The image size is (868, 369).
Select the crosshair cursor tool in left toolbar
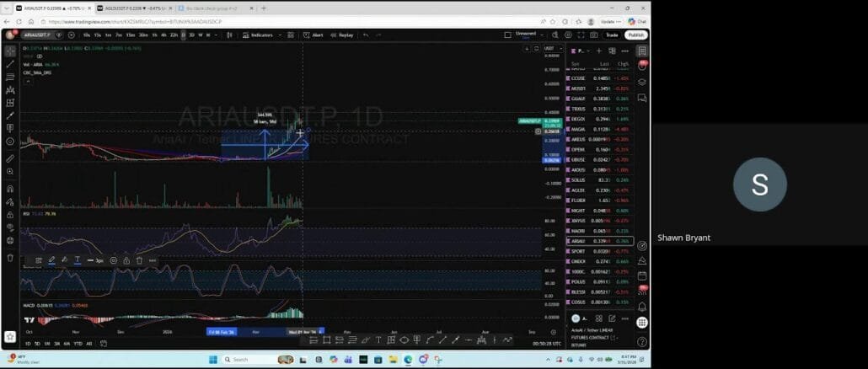(10, 51)
